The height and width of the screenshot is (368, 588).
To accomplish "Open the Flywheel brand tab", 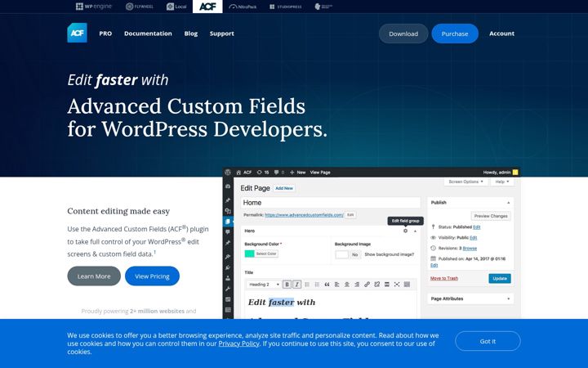I will [x=140, y=7].
